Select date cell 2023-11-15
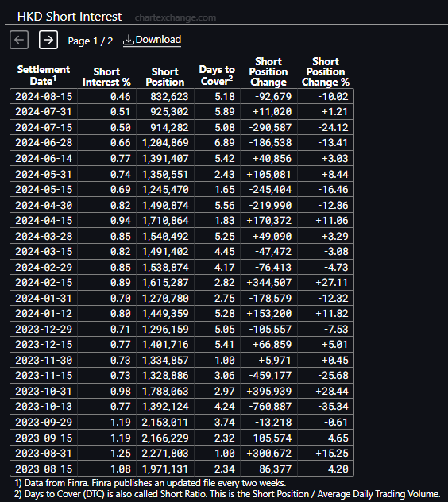448x502 pixels. coord(44,376)
